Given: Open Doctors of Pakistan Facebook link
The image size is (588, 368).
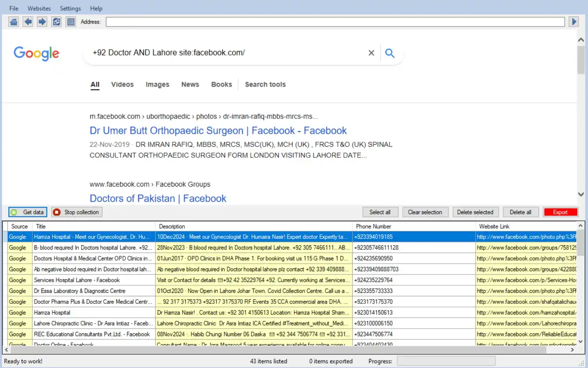Looking at the screenshot, I should [x=158, y=198].
